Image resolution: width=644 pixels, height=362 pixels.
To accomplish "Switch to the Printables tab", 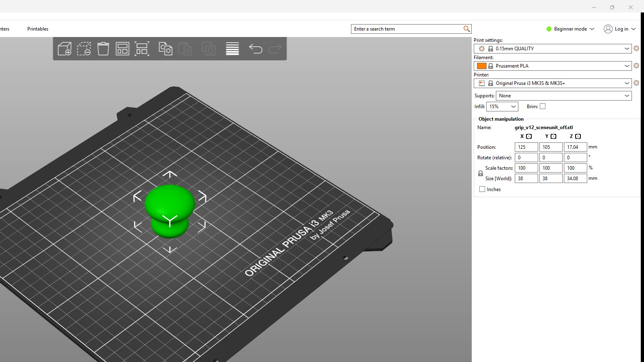I will click(x=38, y=29).
